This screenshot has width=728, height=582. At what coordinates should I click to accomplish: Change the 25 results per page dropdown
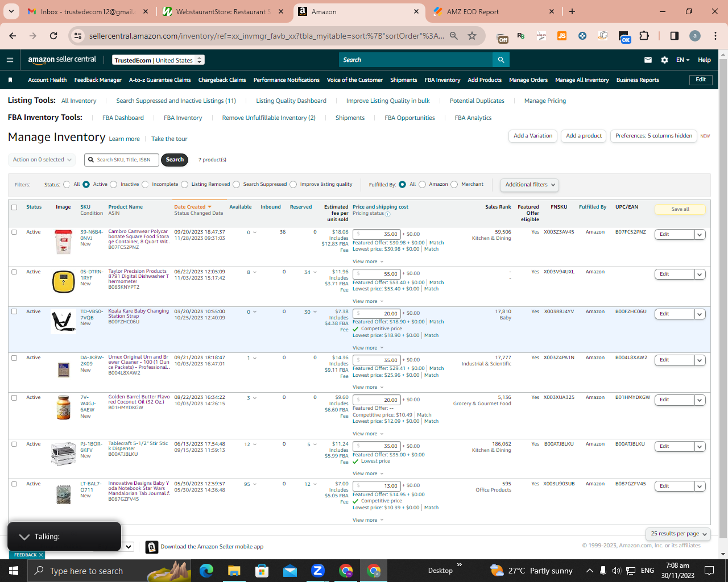tap(678, 534)
